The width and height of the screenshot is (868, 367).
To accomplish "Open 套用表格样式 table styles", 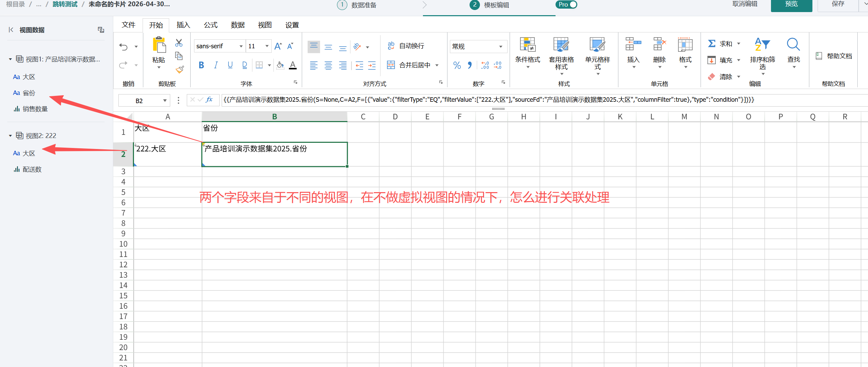I will click(561, 56).
